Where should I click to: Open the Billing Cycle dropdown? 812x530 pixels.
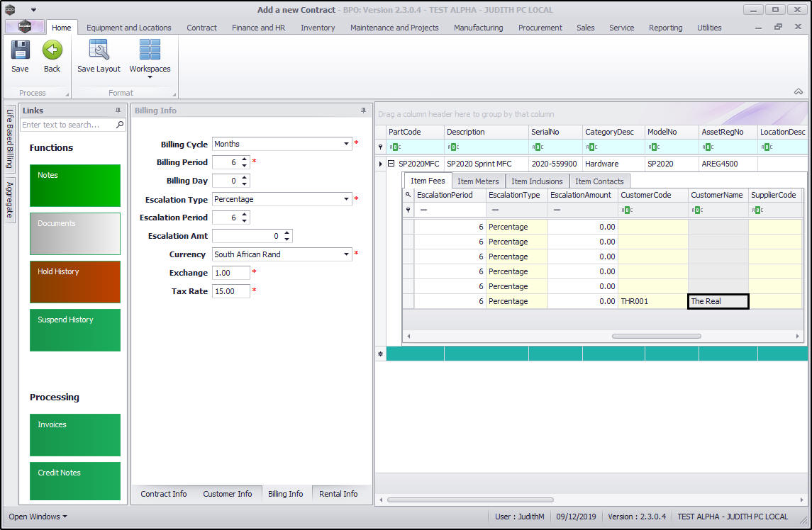pos(347,144)
